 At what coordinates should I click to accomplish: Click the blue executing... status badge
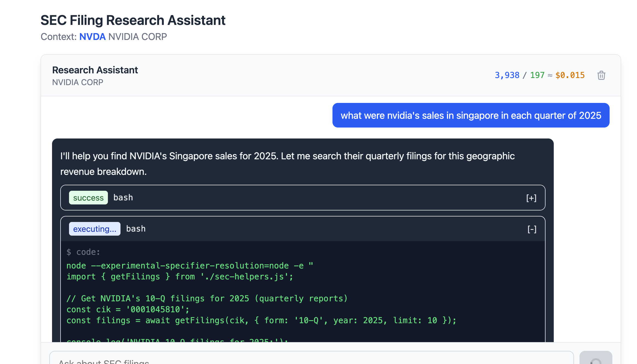coord(94,229)
